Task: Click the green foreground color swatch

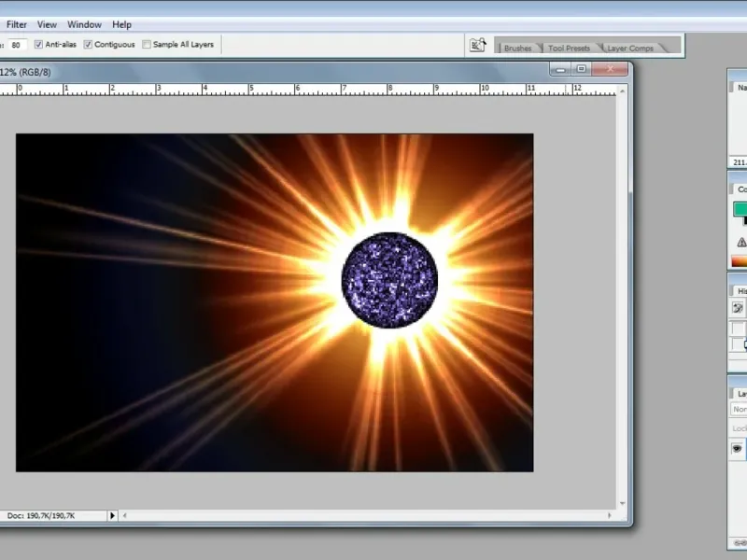Action: point(740,208)
